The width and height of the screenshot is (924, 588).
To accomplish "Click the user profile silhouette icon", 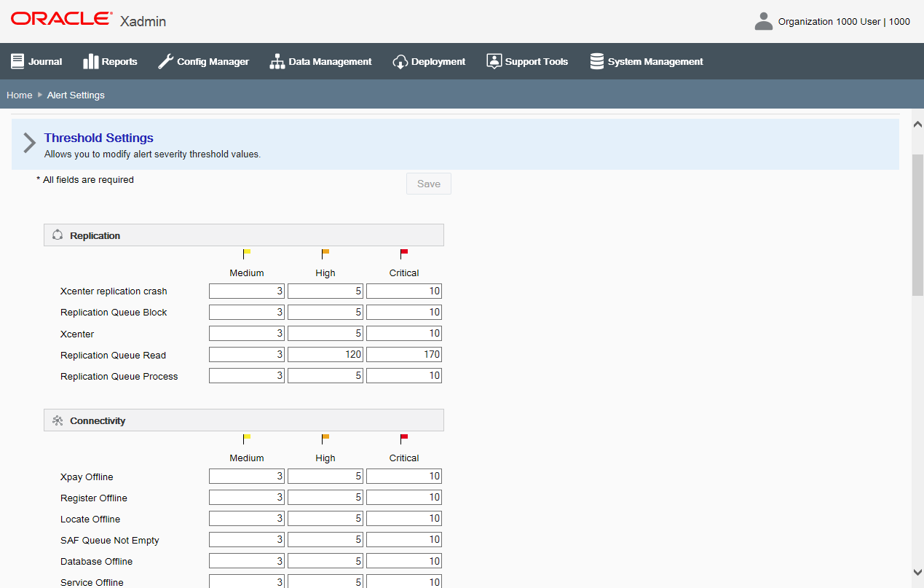I will click(x=764, y=21).
